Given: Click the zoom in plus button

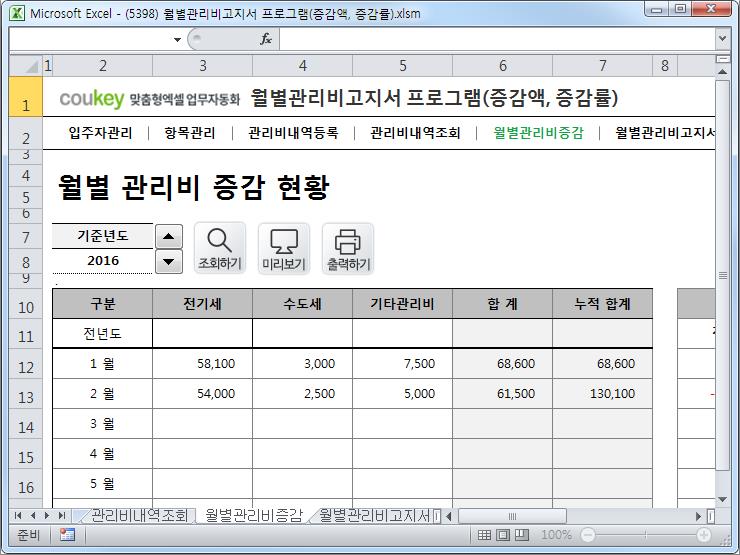Looking at the screenshot, I should (704, 535).
